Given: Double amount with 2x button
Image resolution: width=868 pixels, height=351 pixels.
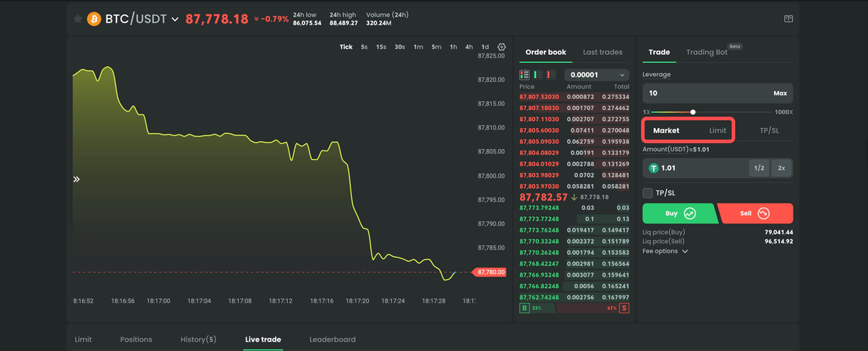Looking at the screenshot, I should click(x=781, y=168).
